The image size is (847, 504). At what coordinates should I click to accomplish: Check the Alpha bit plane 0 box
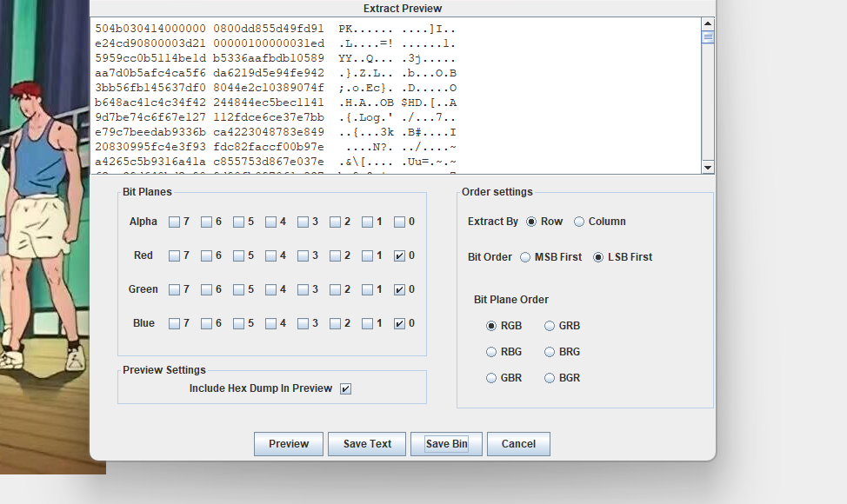(399, 222)
